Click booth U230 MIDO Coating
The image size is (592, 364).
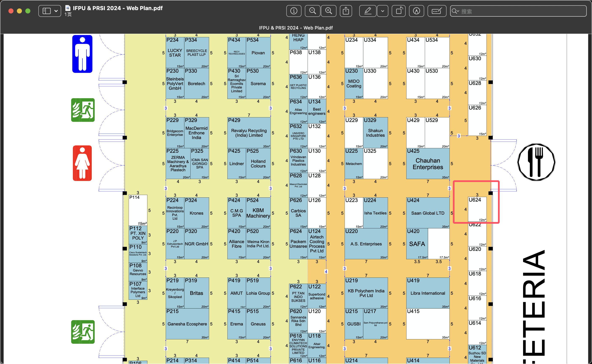click(354, 84)
